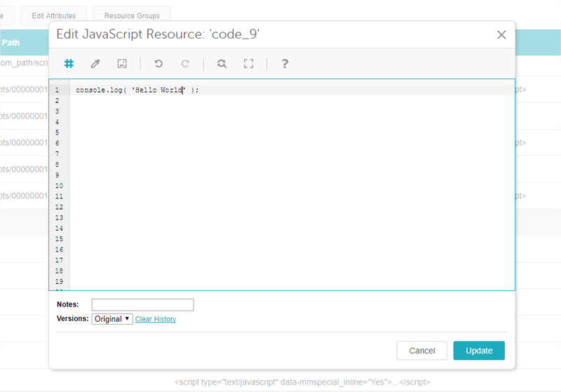Click line number 10 in gutter

(59, 186)
